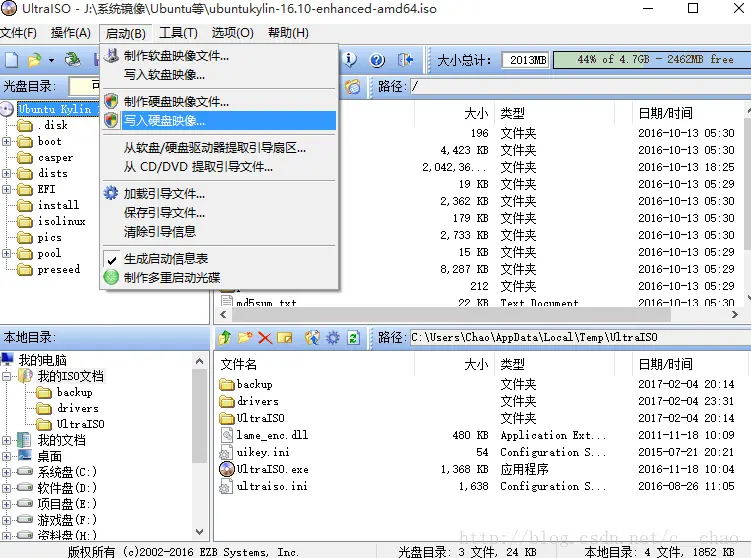Expand the 桌面 tree node
Screen dimensions: 751x558
6,456
